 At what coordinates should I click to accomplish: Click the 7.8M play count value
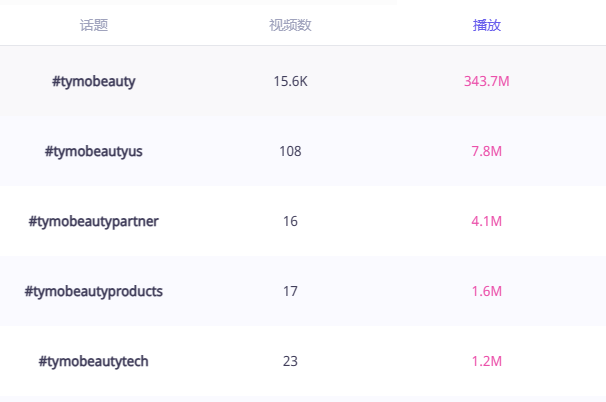pos(486,151)
